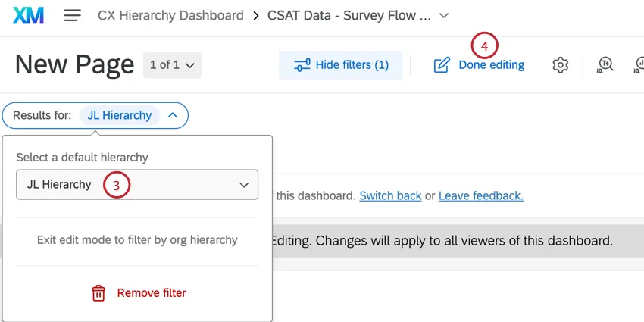Open the dashboard settings gear
The height and width of the screenshot is (322, 644).
(560, 65)
